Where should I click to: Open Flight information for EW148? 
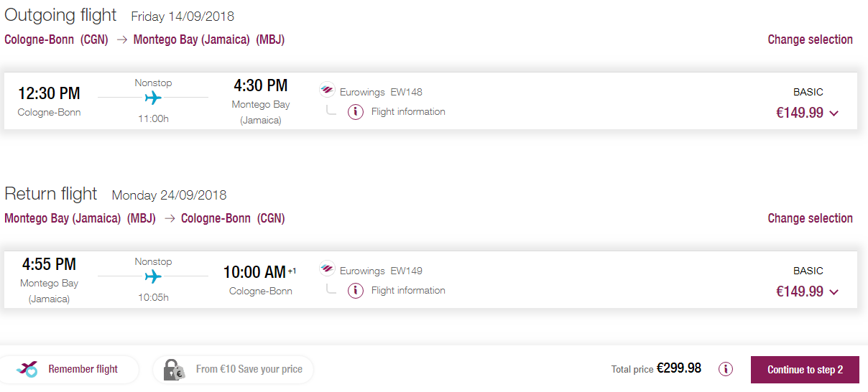click(x=408, y=112)
